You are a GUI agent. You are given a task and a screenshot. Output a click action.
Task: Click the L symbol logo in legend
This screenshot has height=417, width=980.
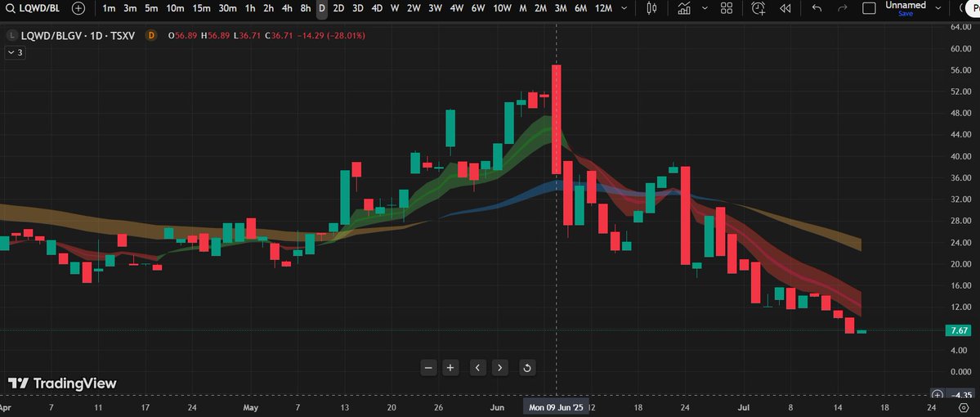pyautogui.click(x=12, y=36)
